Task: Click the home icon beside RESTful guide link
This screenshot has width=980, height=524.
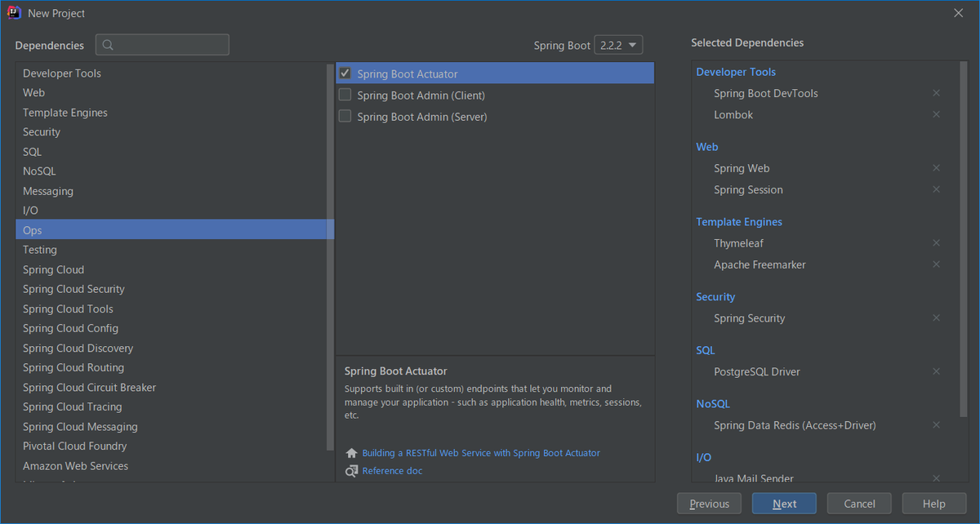Action: tap(351, 453)
